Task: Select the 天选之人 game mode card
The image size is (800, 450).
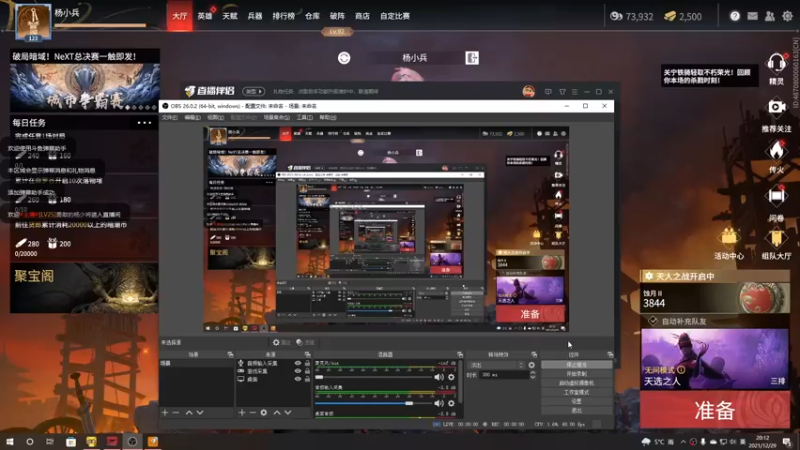Action: coord(715,359)
